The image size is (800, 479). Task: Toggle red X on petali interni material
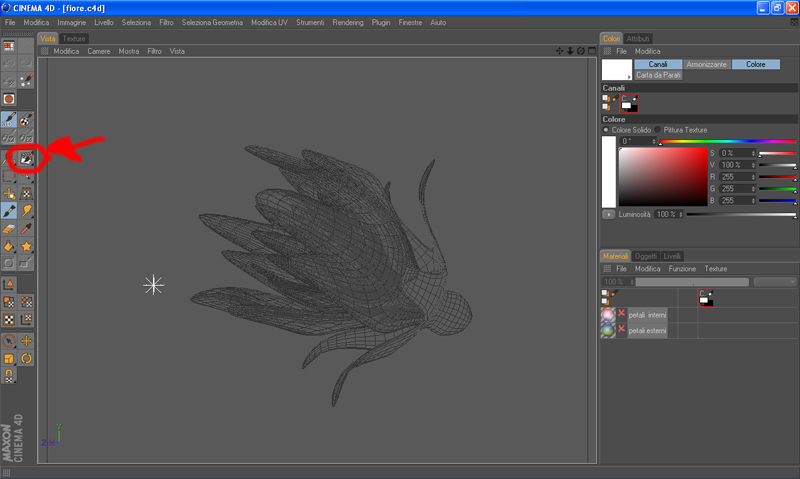pos(621,314)
